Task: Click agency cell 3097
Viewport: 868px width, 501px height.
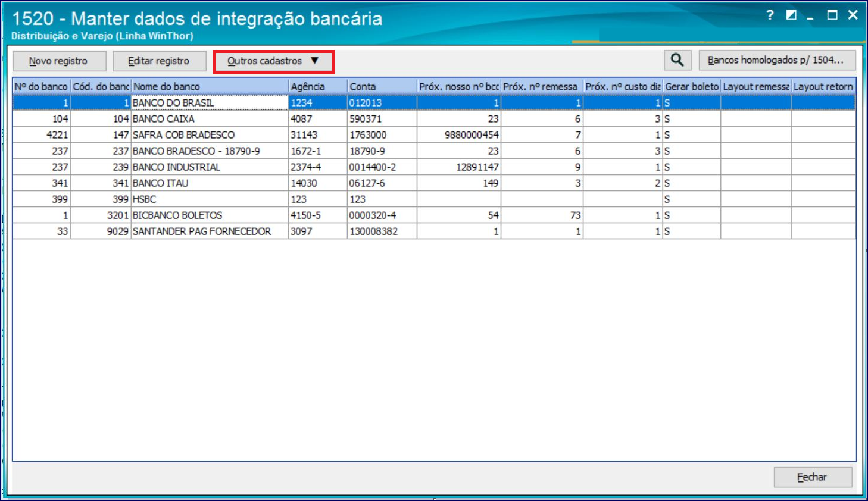Action: (318, 231)
